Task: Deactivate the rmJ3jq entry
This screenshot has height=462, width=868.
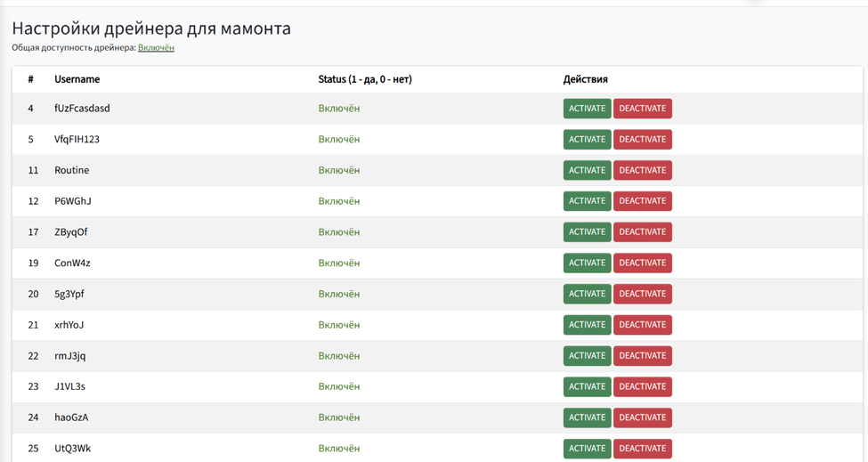Action: click(x=643, y=356)
